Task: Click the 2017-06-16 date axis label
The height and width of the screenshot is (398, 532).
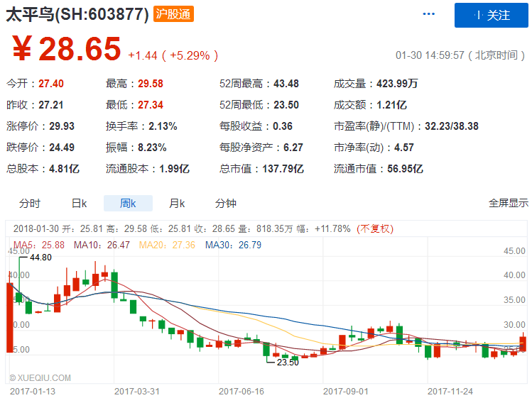Action: pyautogui.click(x=241, y=391)
